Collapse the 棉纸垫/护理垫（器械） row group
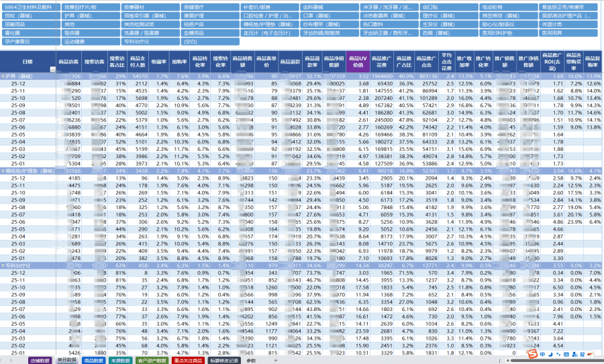This screenshot has width=604, height=364. coord(3,171)
